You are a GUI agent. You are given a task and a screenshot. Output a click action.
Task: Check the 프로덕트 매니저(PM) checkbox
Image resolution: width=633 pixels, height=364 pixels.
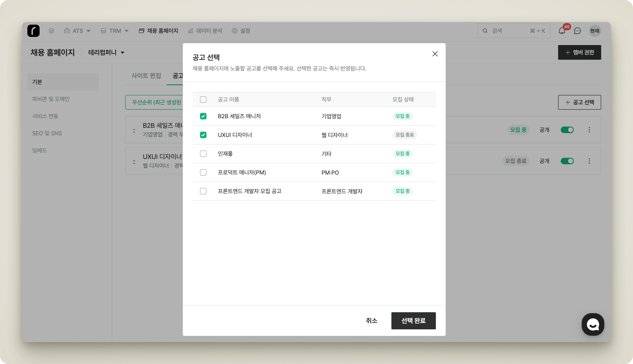click(203, 172)
